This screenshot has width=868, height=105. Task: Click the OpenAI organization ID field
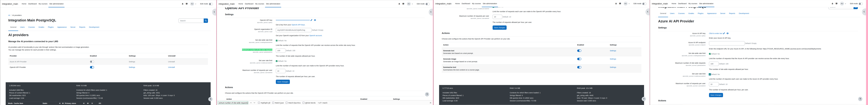(x=294, y=30)
